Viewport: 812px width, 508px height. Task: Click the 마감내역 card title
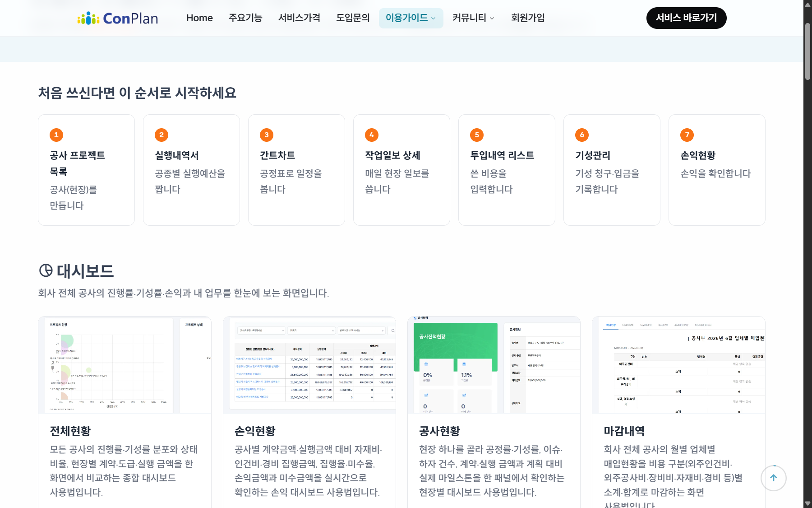(624, 431)
